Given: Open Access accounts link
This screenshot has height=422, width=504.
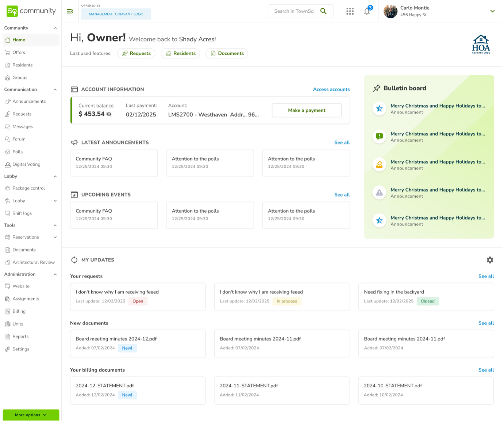Looking at the screenshot, I should tap(331, 89).
